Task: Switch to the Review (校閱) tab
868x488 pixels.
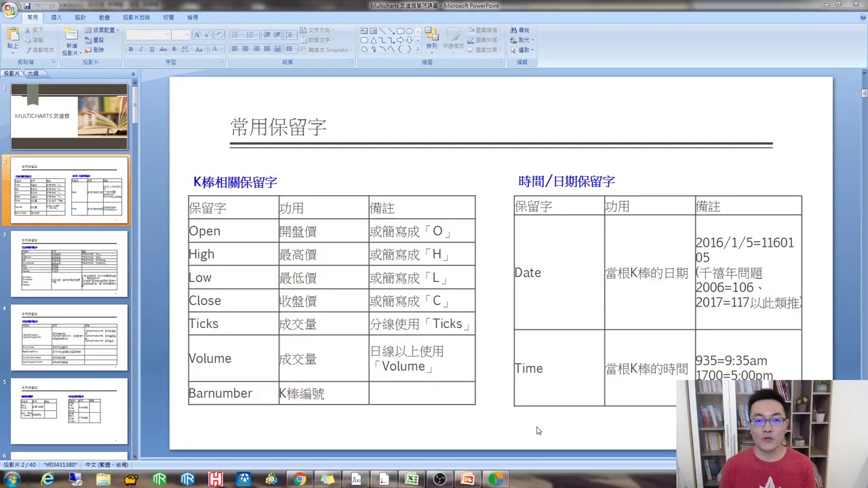Action: 168,18
